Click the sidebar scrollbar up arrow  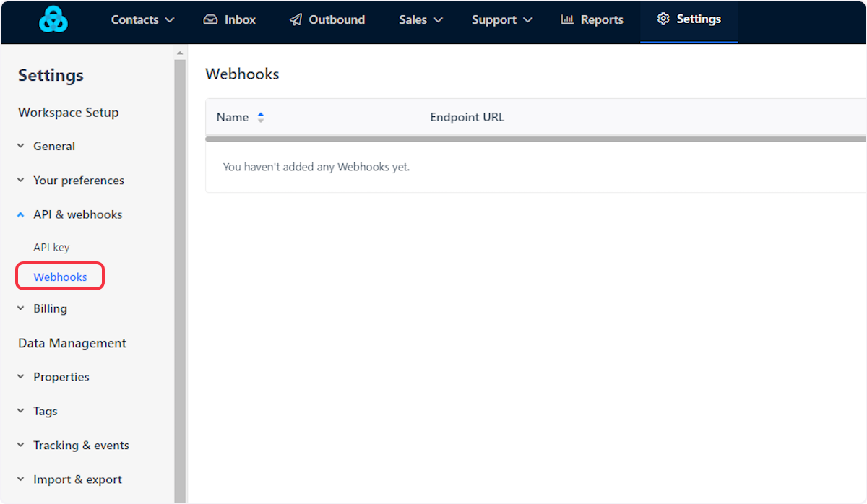[180, 53]
